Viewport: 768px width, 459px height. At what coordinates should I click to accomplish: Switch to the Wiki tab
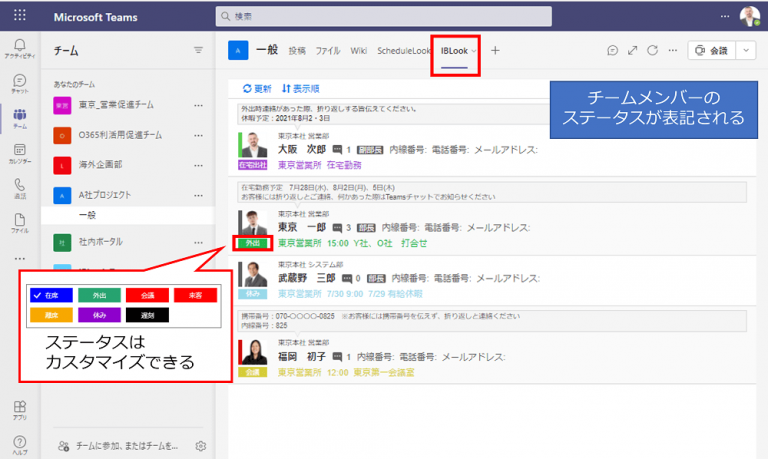pos(358,50)
